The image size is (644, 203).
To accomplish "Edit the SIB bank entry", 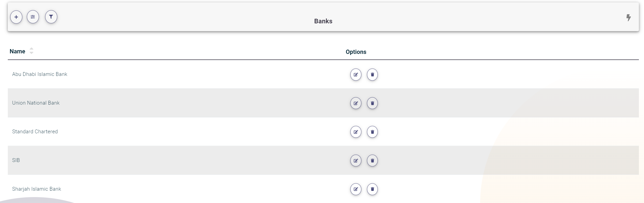I will [356, 161].
